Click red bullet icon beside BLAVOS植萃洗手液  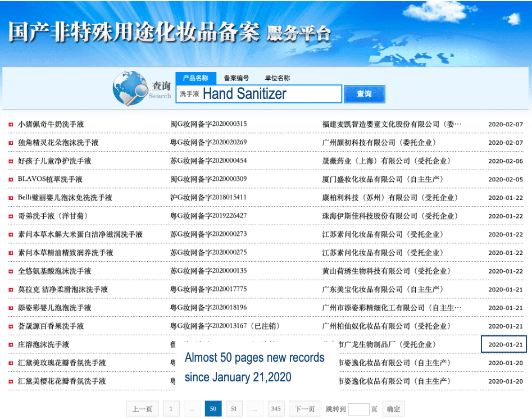pos(11,180)
